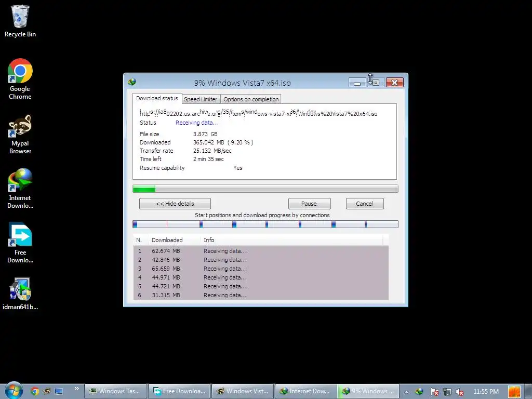The width and height of the screenshot is (532, 399).
Task: Select the Internet Download Manager desktop shortcut
Action: click(20, 188)
